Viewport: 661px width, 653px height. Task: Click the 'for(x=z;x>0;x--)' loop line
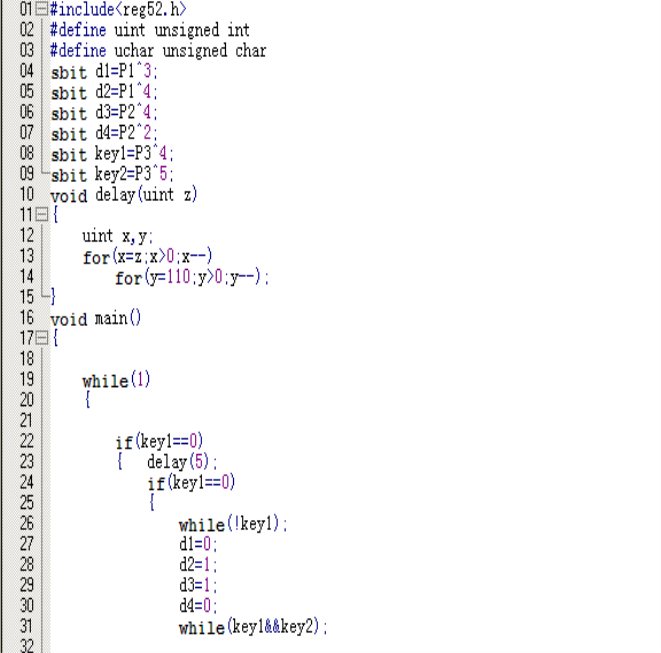148,256
